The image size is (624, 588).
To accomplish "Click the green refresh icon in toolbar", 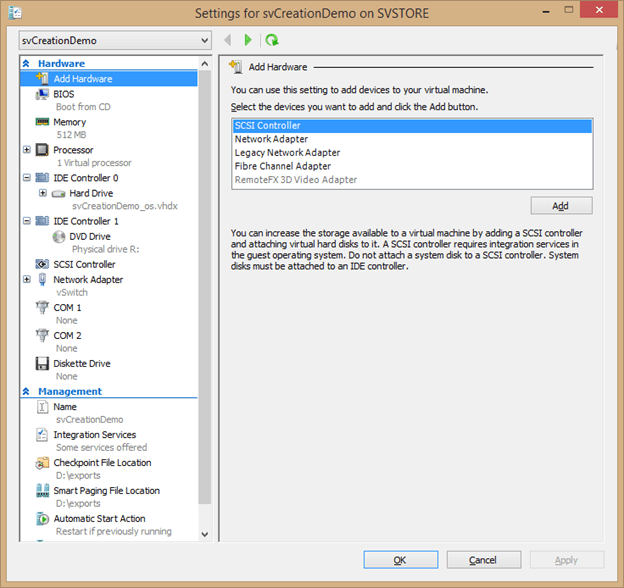I will pyautogui.click(x=271, y=40).
